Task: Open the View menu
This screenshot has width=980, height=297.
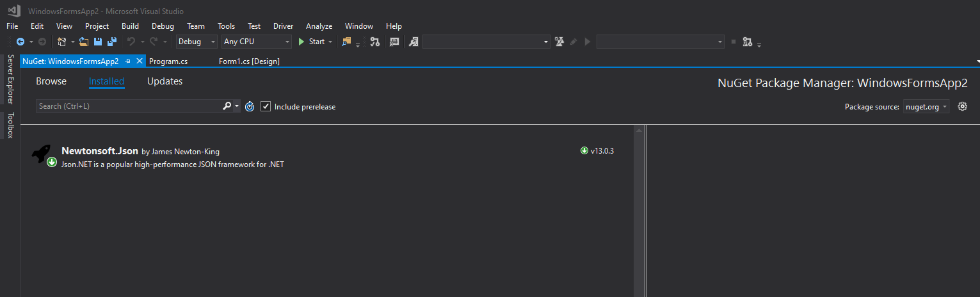Action: (x=64, y=26)
